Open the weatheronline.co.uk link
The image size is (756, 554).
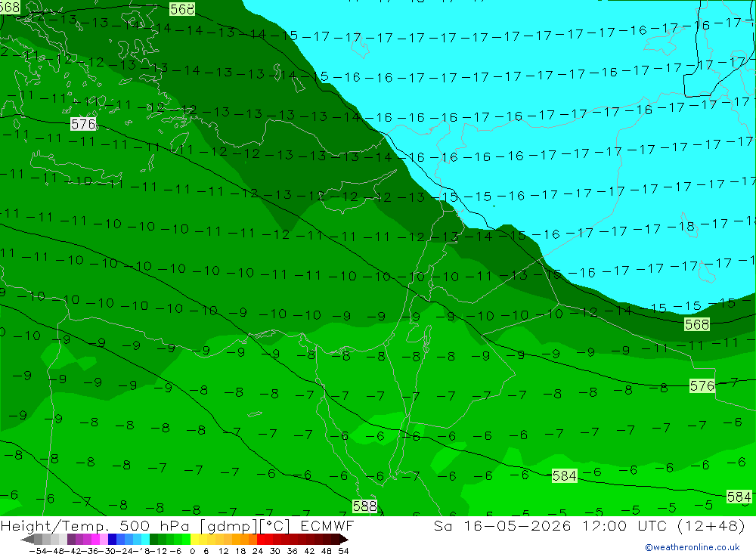[x=692, y=547]
